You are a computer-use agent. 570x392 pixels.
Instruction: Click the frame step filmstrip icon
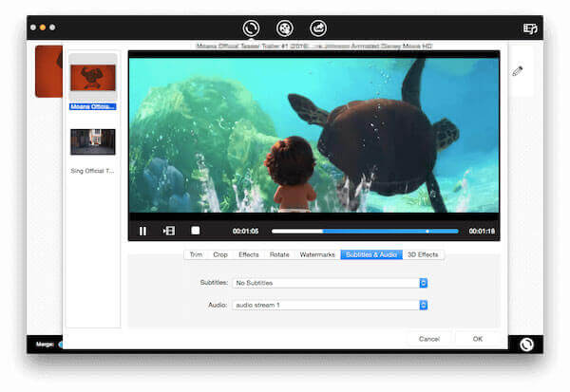[169, 231]
